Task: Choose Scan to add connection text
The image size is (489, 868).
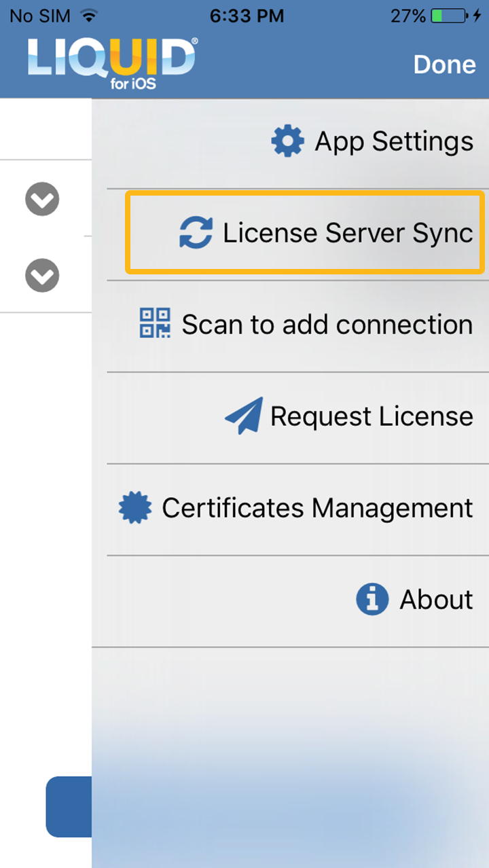Action: click(x=327, y=324)
